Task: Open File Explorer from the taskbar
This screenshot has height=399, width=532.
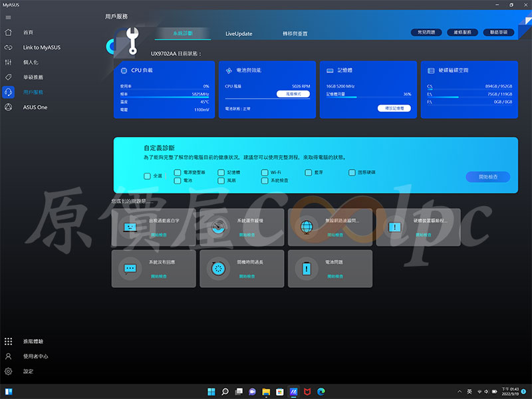Action: (266, 392)
